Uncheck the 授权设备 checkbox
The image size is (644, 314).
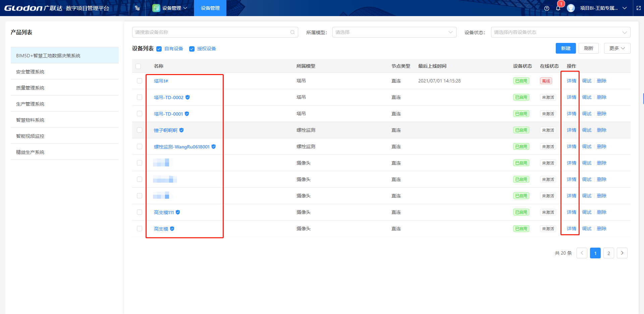[192, 49]
